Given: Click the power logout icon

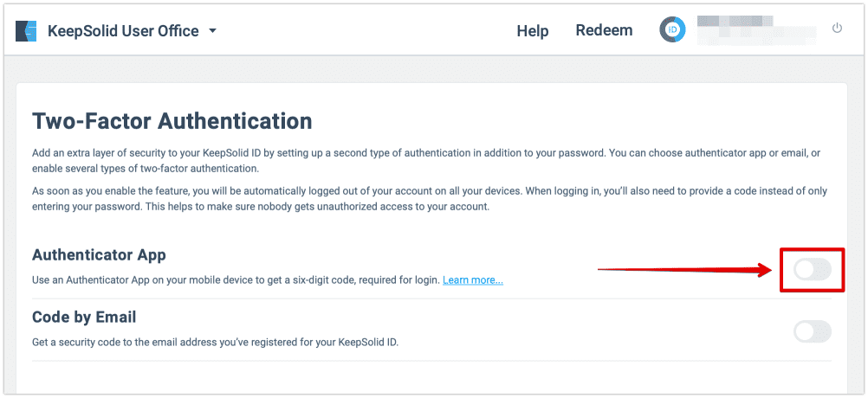Looking at the screenshot, I should coord(837,29).
